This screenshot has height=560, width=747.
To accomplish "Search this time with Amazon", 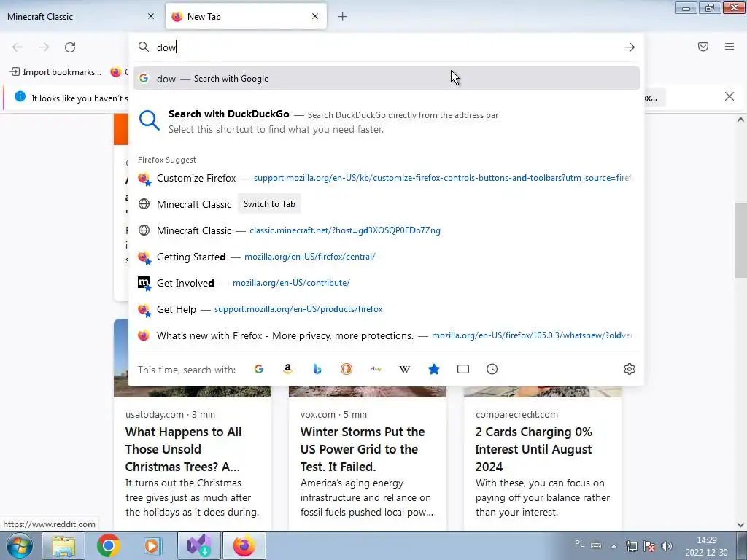I will click(287, 369).
